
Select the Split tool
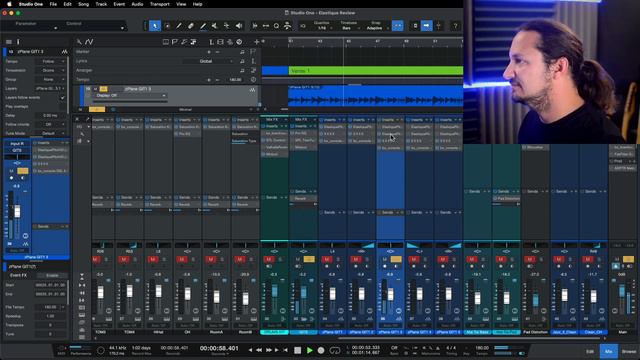coord(179,26)
